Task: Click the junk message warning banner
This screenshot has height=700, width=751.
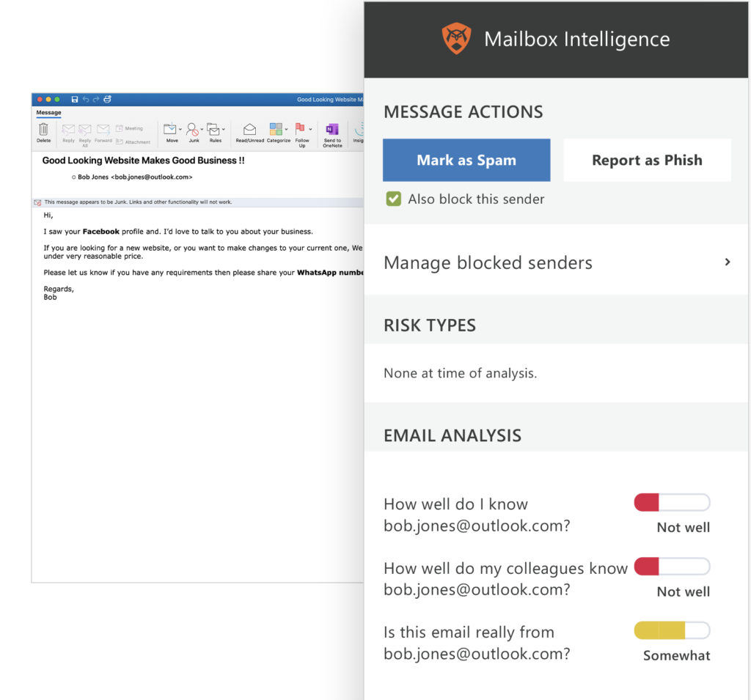Action: pyautogui.click(x=198, y=202)
